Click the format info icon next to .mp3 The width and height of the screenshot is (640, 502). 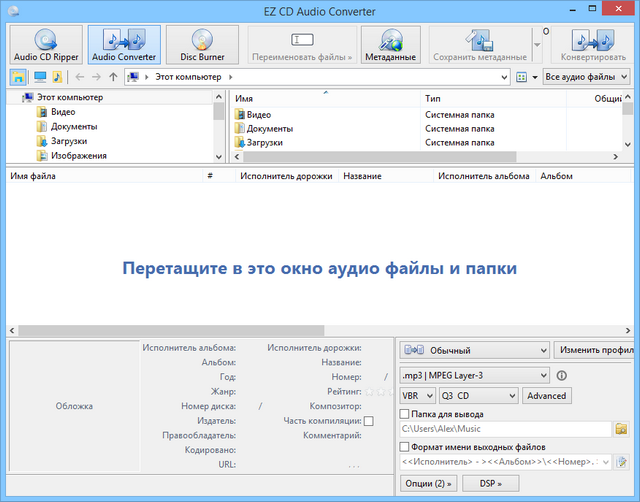point(562,376)
